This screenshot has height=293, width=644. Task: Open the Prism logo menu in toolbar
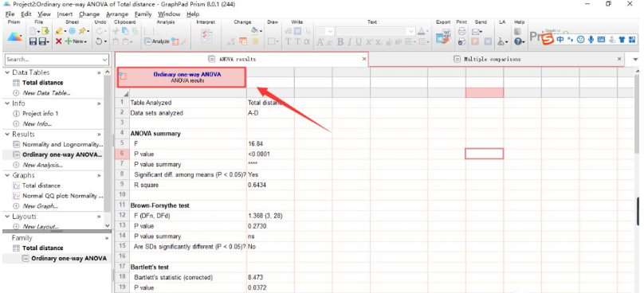15,36
